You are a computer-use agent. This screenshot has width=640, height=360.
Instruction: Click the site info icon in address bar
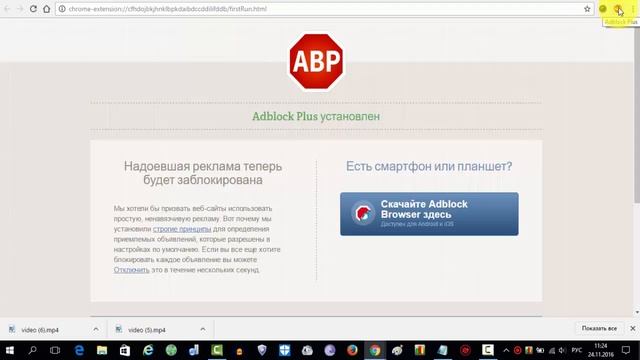coord(62,9)
